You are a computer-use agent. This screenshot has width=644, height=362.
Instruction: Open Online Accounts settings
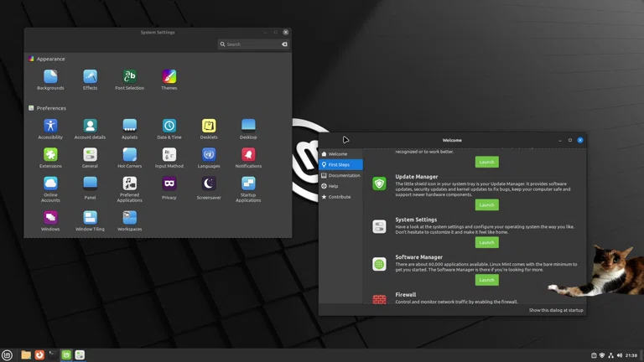pos(50,189)
